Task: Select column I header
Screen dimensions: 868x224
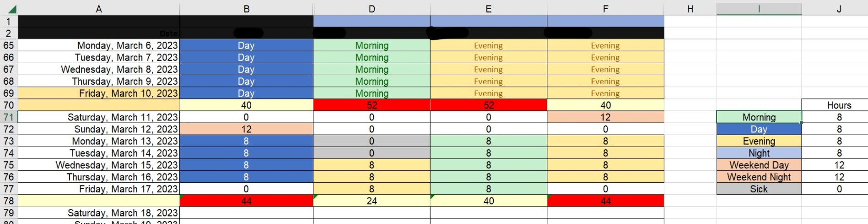Action: click(x=759, y=9)
